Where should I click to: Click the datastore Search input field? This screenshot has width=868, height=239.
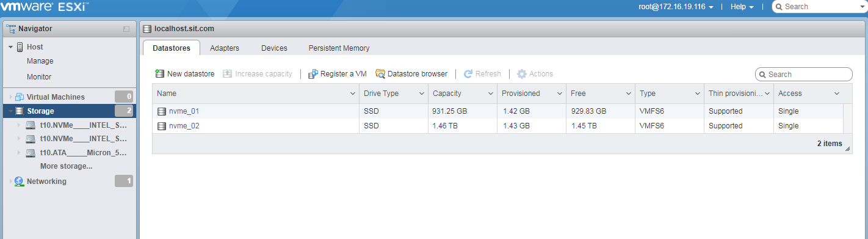coord(804,74)
